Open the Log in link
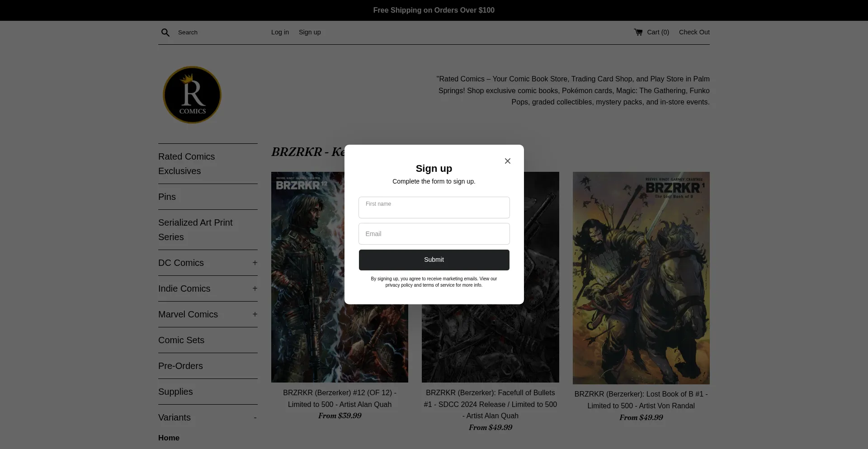Viewport: 868px width, 449px height. point(280,32)
